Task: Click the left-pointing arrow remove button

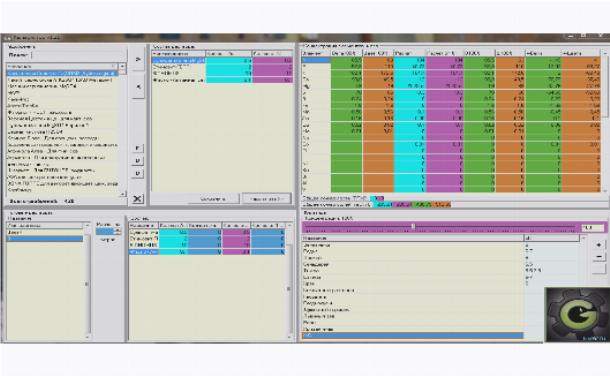Action: [x=138, y=87]
